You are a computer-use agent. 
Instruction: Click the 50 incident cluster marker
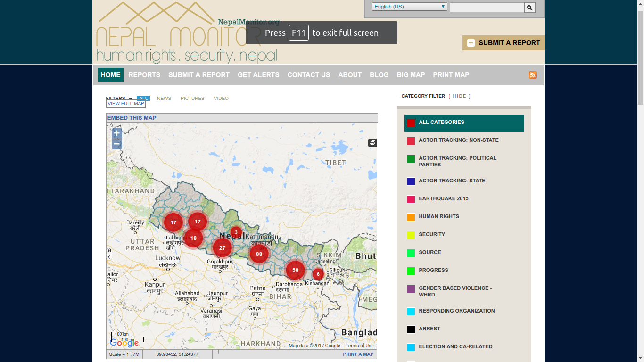click(295, 270)
